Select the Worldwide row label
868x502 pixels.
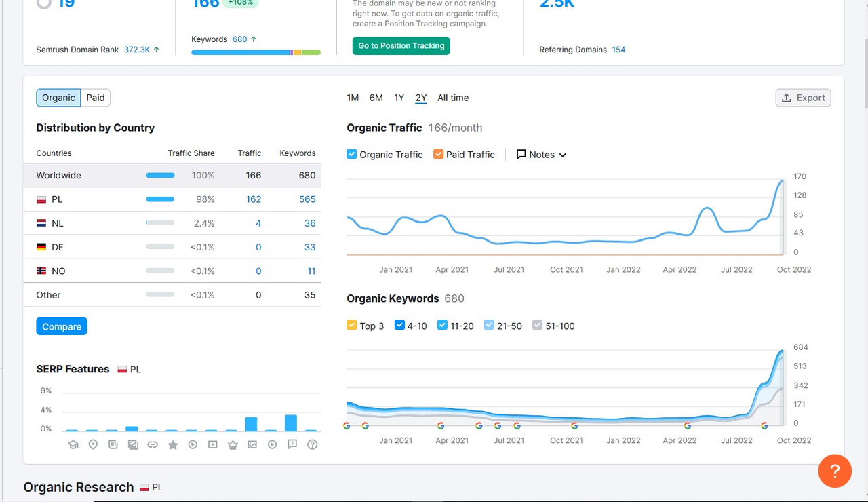point(58,175)
